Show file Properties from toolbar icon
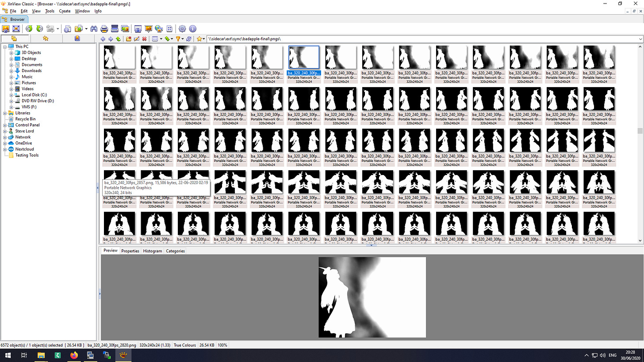 [68, 29]
